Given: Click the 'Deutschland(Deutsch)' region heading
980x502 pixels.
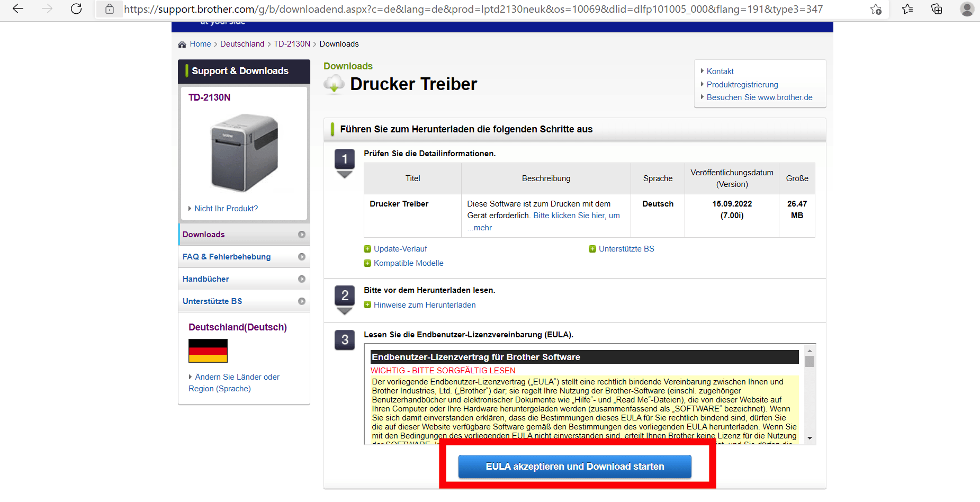Looking at the screenshot, I should [x=238, y=327].
